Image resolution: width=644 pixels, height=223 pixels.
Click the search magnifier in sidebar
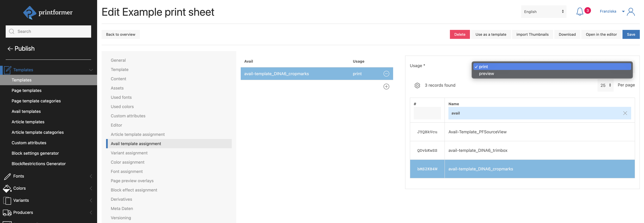tap(12, 31)
